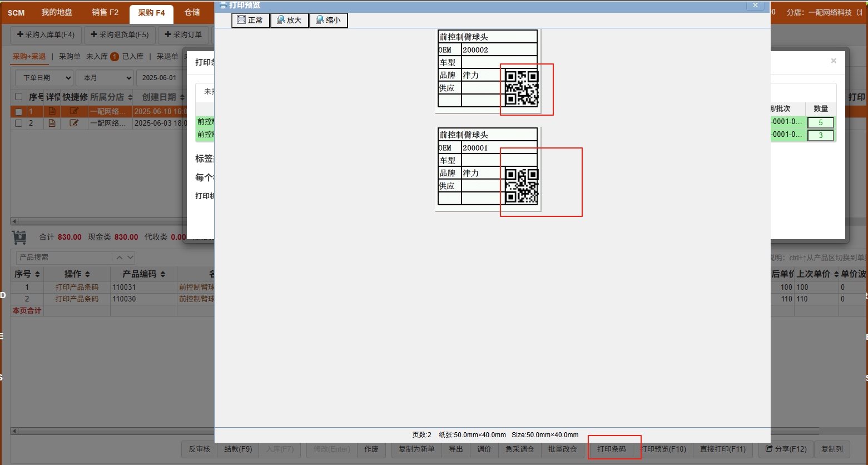Check the checkbox for order row 1

(x=19, y=112)
